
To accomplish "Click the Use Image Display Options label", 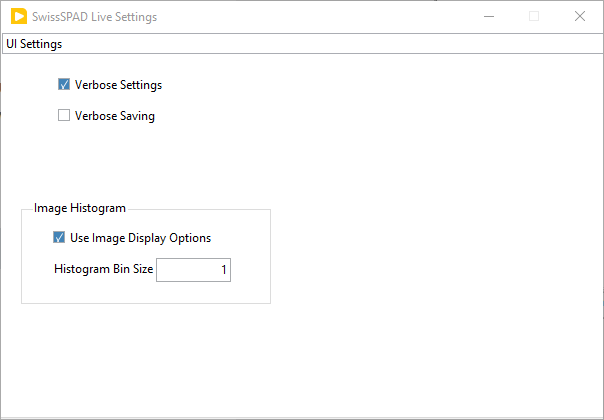I will coord(141,238).
